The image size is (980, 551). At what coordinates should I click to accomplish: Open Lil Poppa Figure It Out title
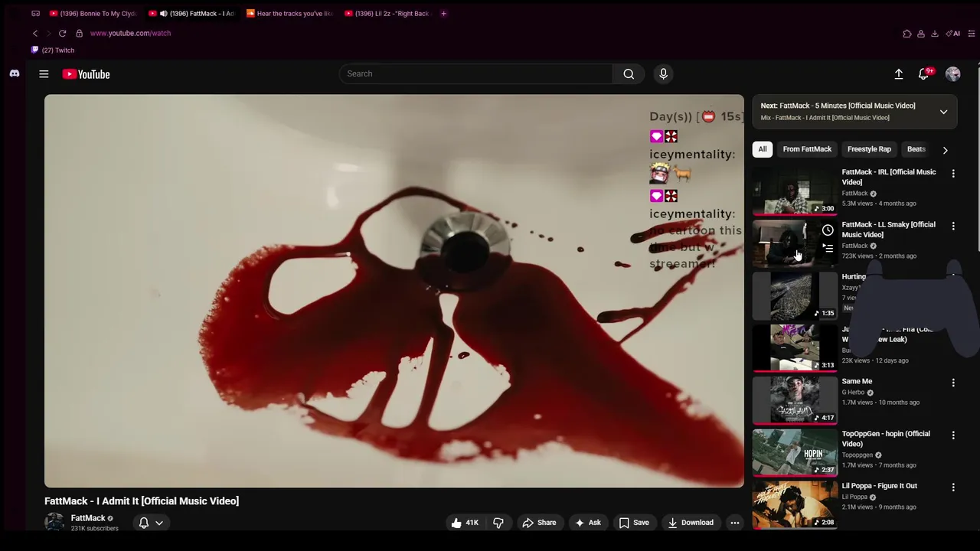click(880, 486)
